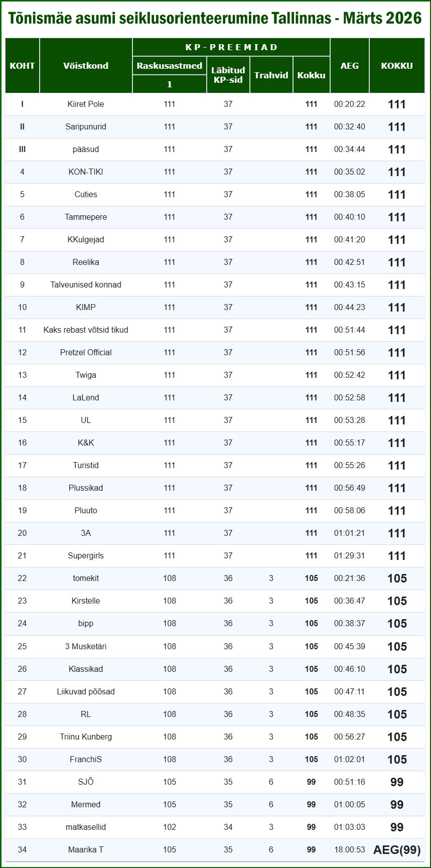Click the AEG column header

coord(350,66)
